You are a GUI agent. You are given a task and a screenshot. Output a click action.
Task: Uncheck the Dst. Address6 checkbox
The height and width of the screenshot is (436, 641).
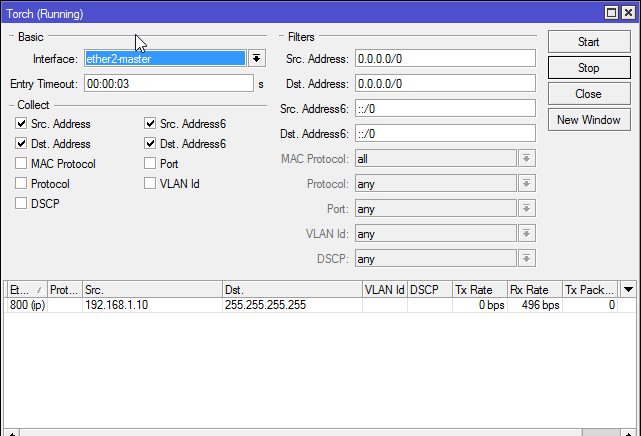click(150, 143)
